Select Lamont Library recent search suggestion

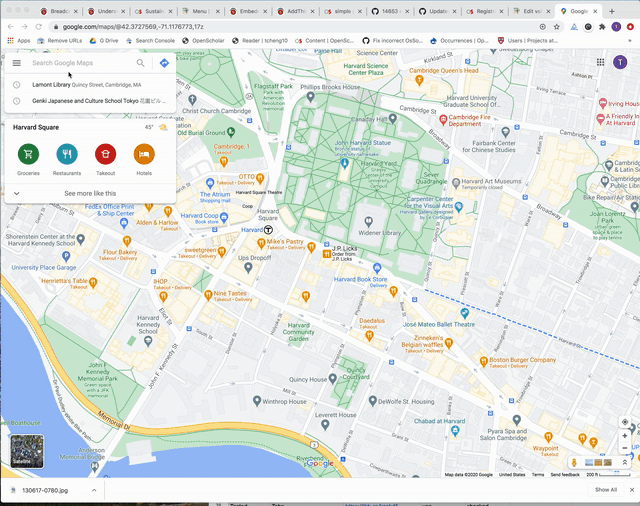(86, 85)
